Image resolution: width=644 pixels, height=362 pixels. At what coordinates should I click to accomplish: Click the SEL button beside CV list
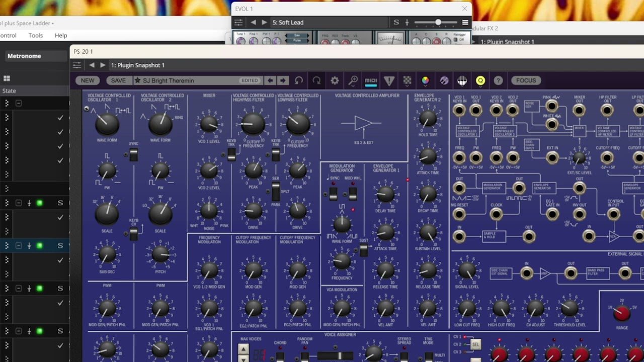(475, 344)
